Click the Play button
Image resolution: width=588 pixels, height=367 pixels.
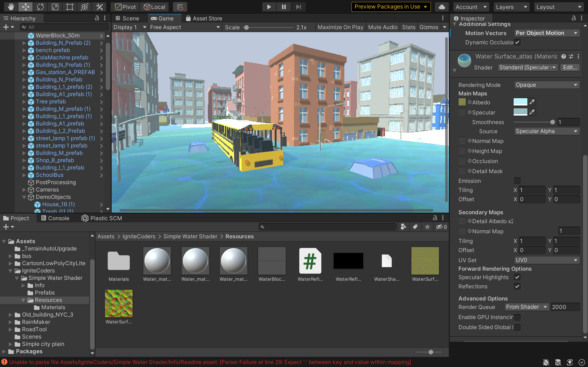pos(269,7)
